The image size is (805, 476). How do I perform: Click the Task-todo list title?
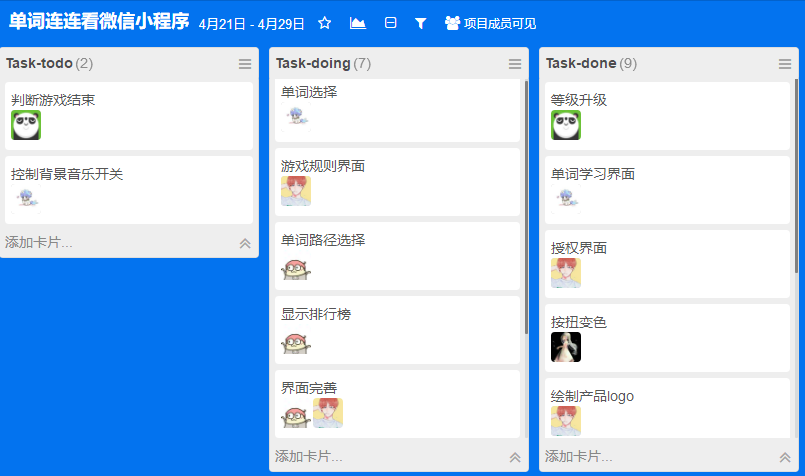click(x=39, y=63)
